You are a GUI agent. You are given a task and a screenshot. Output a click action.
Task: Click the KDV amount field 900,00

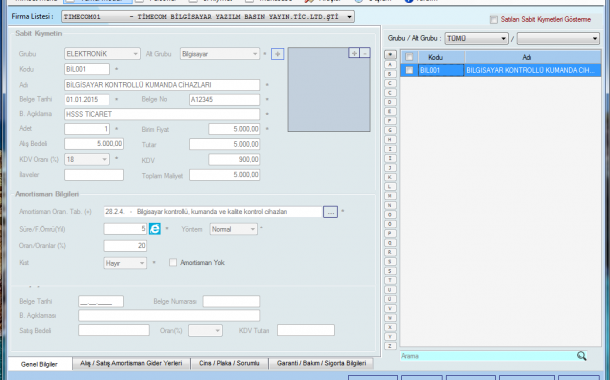234,159
